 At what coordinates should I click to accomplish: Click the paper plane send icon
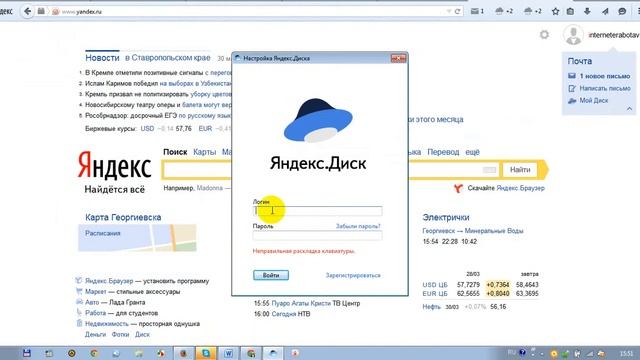tap(605, 11)
